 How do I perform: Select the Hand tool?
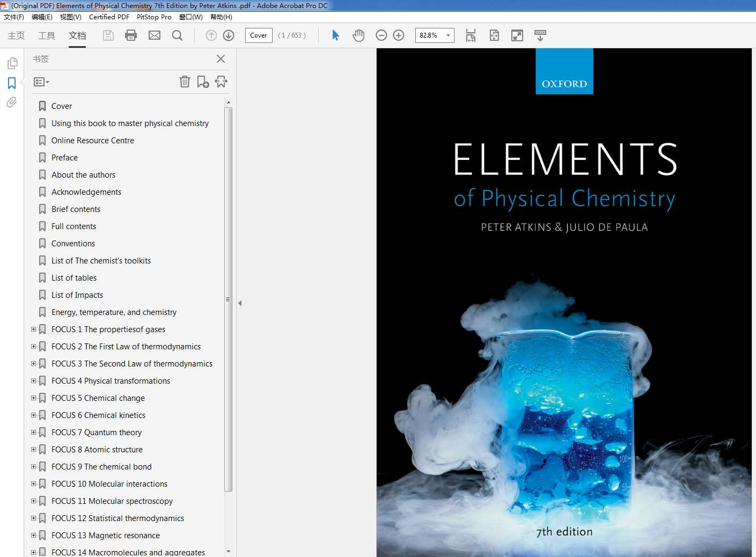click(358, 35)
